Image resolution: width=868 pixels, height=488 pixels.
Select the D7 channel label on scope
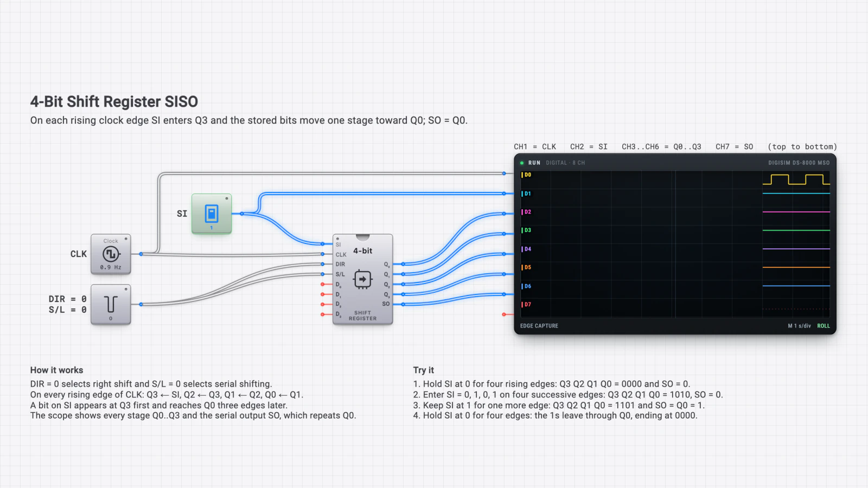click(527, 304)
